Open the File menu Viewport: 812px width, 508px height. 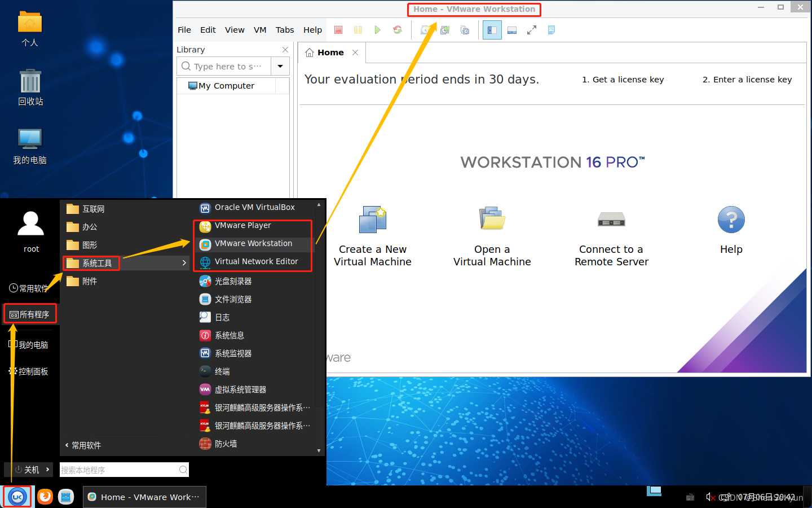point(184,30)
